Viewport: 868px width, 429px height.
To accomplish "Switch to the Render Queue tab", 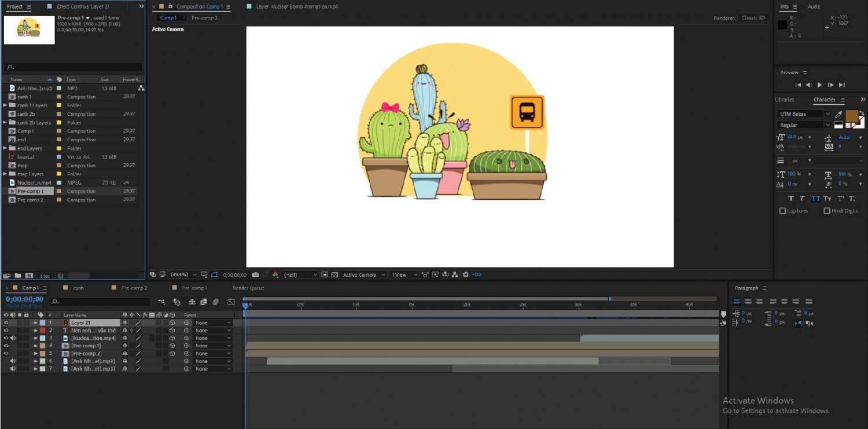I will (x=248, y=288).
